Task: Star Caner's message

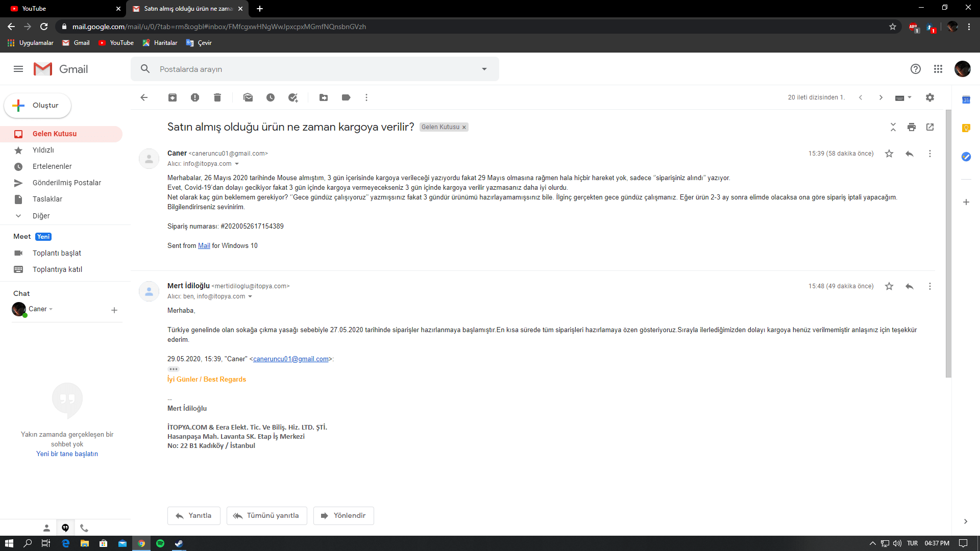Action: tap(889, 154)
